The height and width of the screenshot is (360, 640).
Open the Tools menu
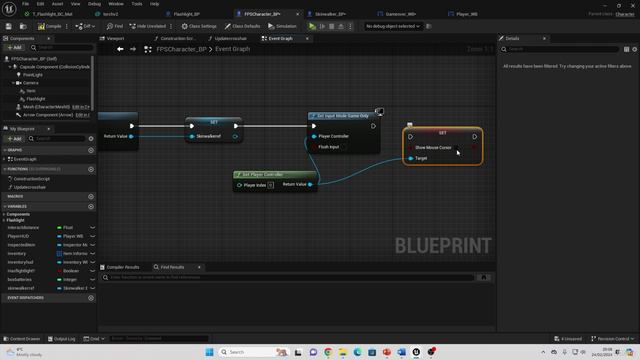pos(137,4)
